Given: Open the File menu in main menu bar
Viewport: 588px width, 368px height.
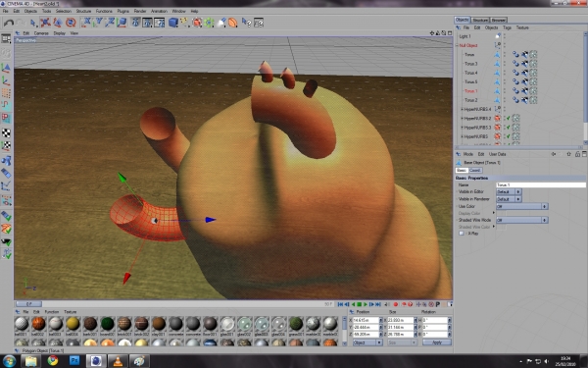Looking at the screenshot, I should (x=5, y=11).
